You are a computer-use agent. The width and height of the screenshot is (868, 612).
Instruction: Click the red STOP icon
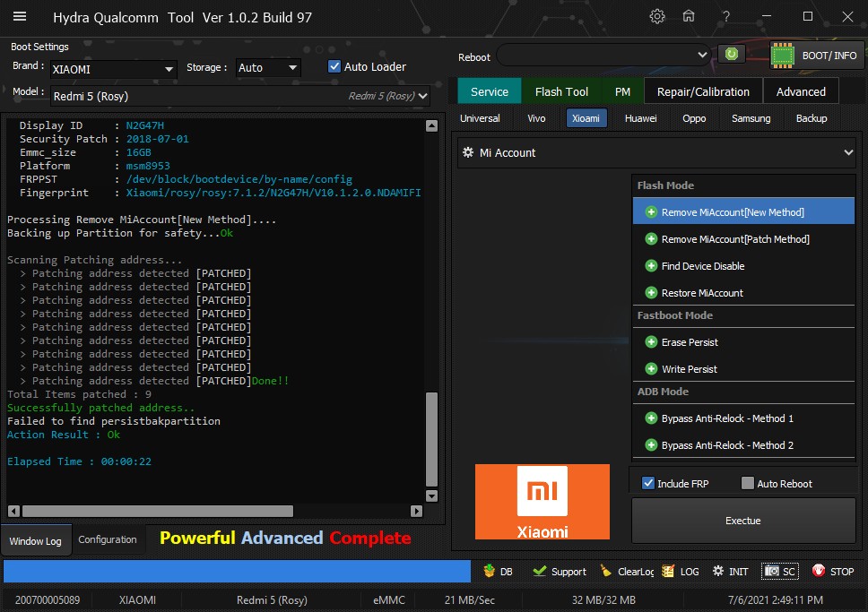[818, 571]
